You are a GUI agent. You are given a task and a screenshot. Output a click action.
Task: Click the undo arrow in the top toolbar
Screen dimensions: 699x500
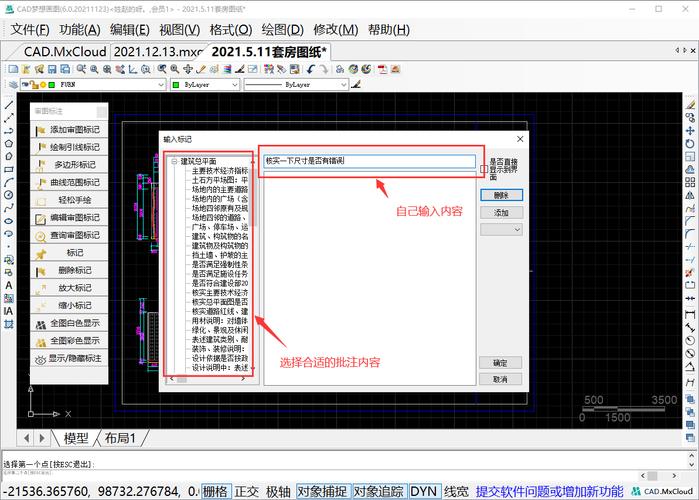point(310,69)
